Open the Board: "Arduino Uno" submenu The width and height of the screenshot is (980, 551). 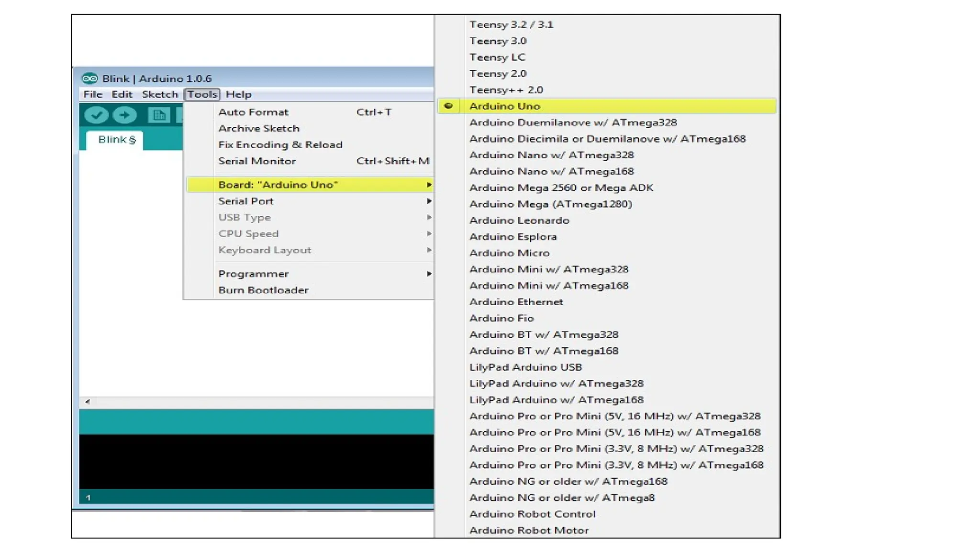[x=278, y=185]
